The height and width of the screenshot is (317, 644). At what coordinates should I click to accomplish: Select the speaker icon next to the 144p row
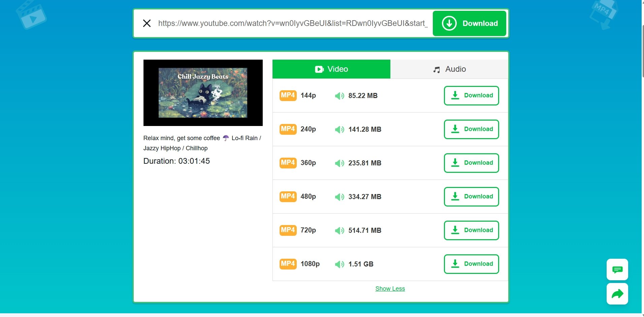pos(340,96)
